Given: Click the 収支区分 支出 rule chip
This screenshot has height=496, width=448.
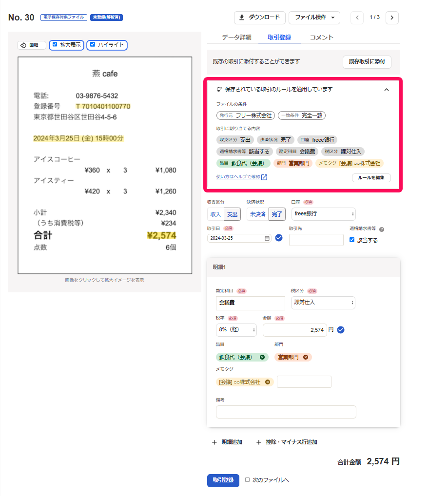Looking at the screenshot, I should coord(235,140).
